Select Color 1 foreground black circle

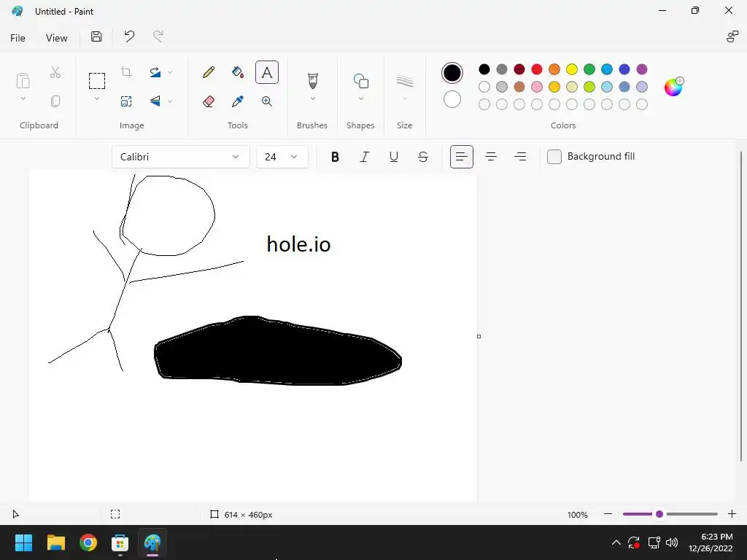tap(452, 73)
